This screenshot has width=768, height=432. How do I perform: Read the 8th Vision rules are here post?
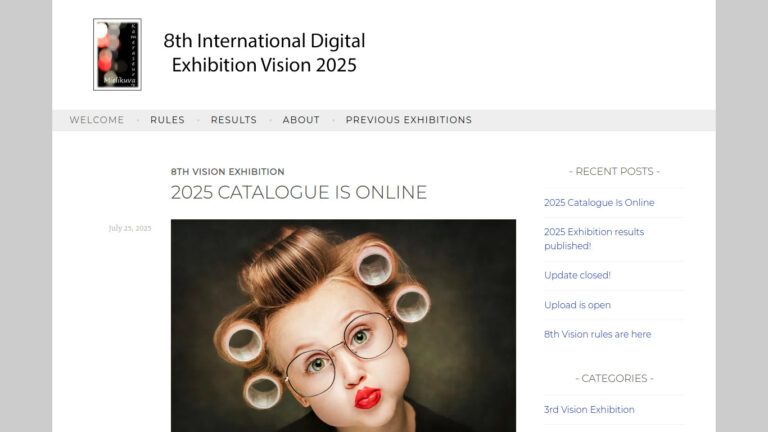click(597, 334)
